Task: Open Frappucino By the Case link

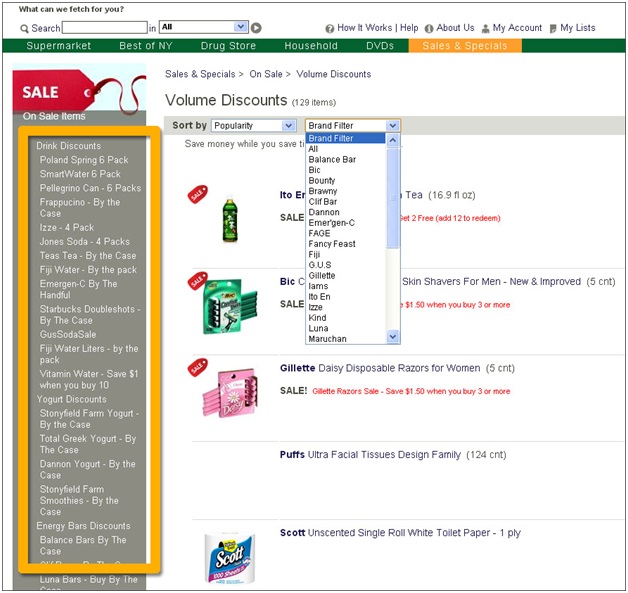Action: pyautogui.click(x=80, y=207)
